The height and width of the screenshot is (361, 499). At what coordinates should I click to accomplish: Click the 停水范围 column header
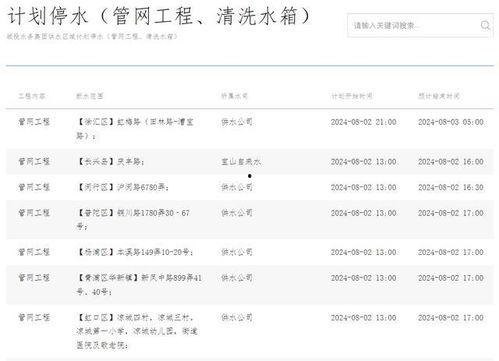click(x=90, y=96)
